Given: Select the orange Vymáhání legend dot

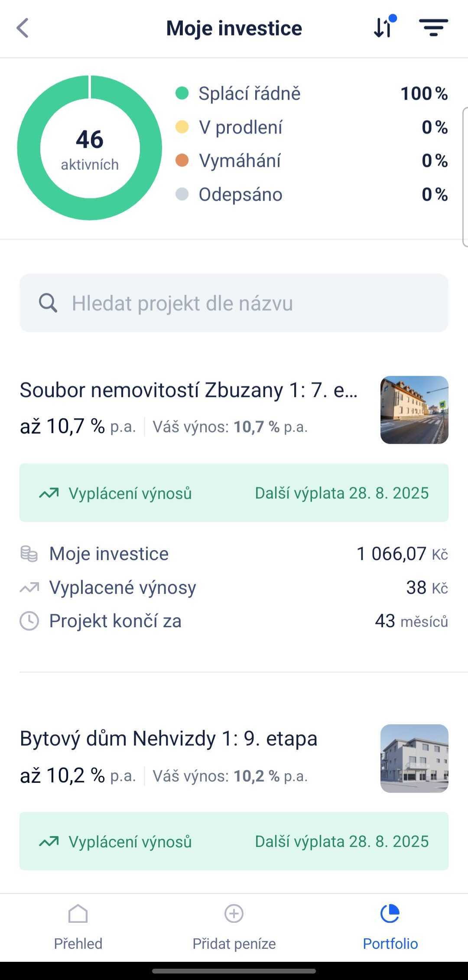Looking at the screenshot, I should click(x=182, y=160).
